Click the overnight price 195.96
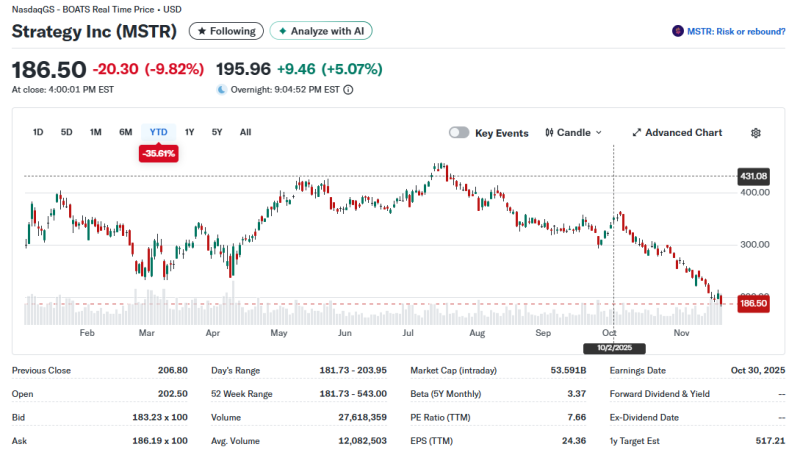800x458 pixels. [243, 69]
